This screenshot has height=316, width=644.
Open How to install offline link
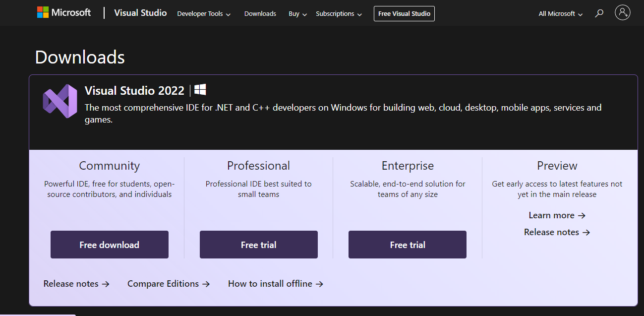click(276, 284)
